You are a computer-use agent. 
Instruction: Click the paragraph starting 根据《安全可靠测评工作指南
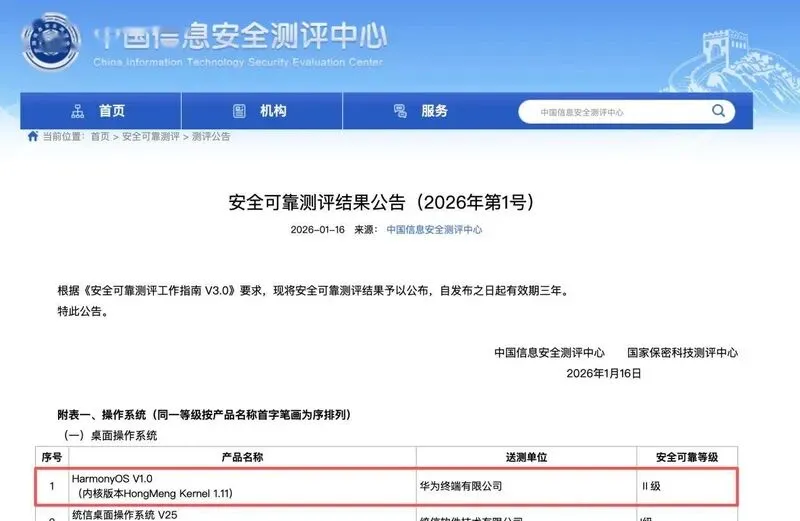point(314,291)
